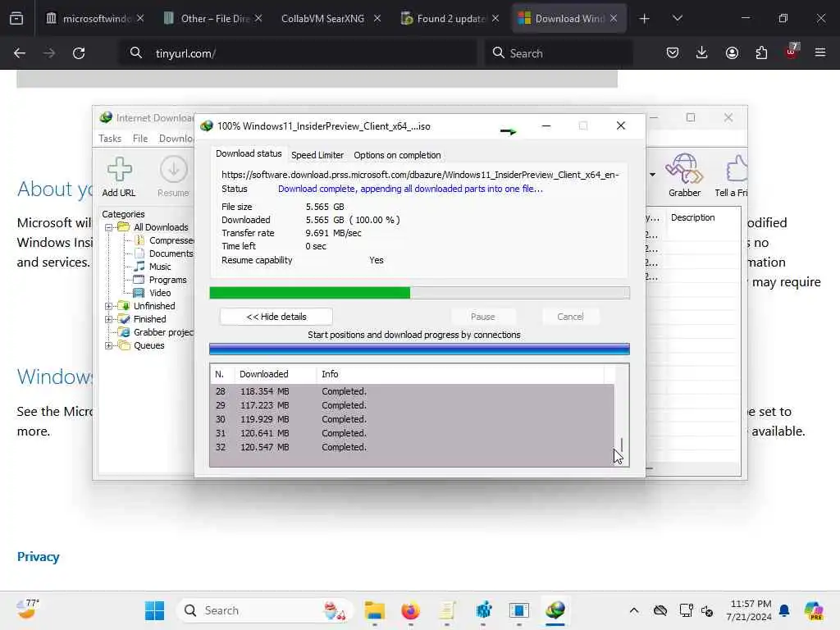The height and width of the screenshot is (630, 840).
Task: Select the Compressed category folder
Action: click(163, 240)
